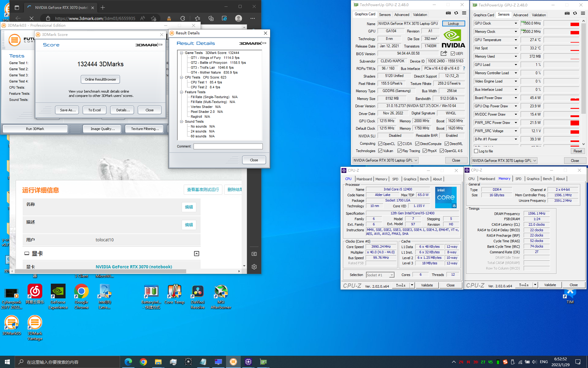The width and height of the screenshot is (588, 368).
Task: Open the Edge extensions puzzle icon
Action: click(183, 18)
